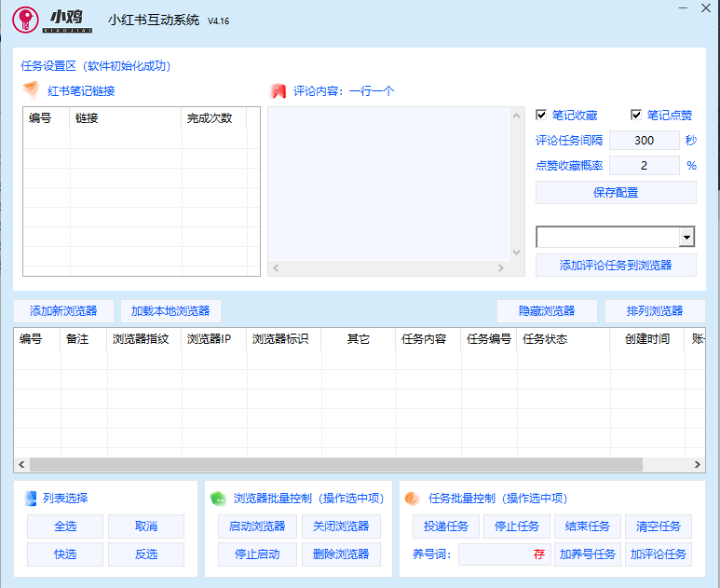720x588 pixels.
Task: Click browser table scrollbar left arrow
Action: coord(21,464)
